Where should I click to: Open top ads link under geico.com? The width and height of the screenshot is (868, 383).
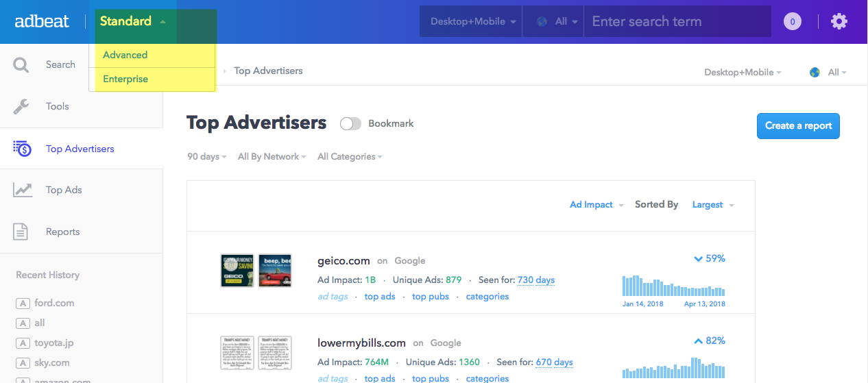pos(380,297)
